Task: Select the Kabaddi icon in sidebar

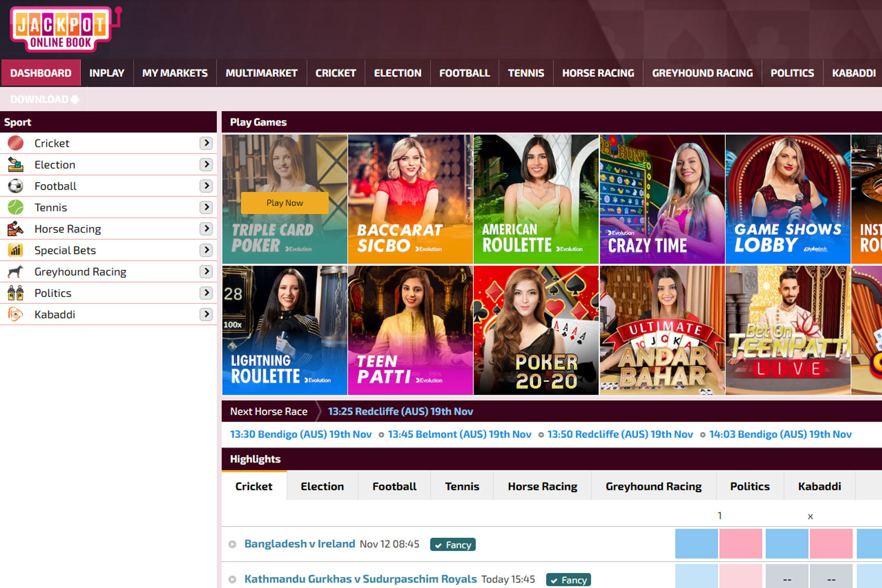Action: click(16, 314)
